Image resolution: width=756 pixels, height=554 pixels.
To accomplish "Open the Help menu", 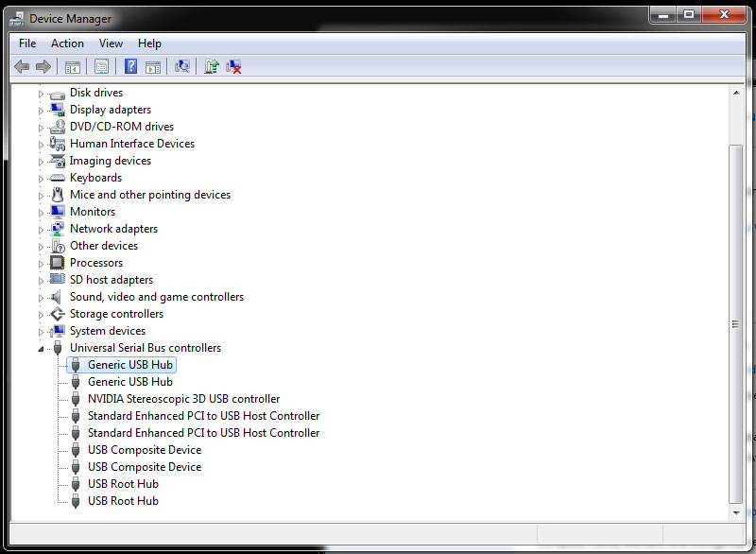I will coord(149,43).
